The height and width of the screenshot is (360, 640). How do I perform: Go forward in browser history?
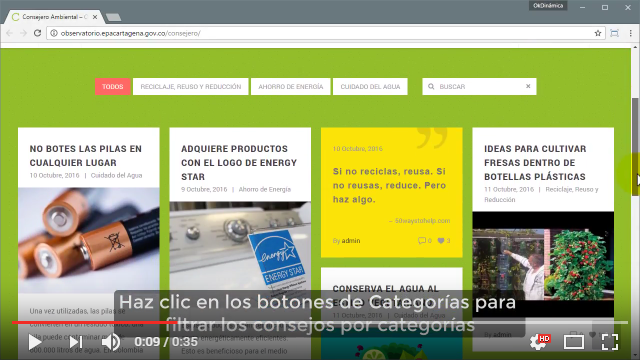coord(23,33)
